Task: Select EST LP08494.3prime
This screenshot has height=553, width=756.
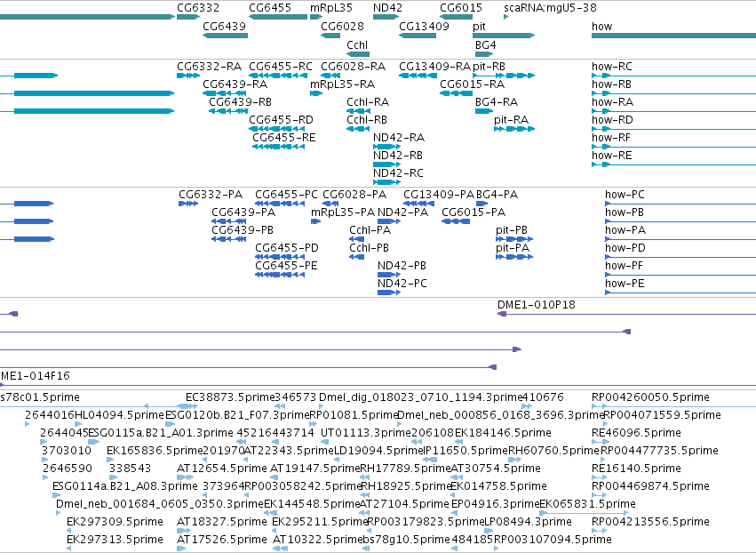Action: click(x=528, y=522)
